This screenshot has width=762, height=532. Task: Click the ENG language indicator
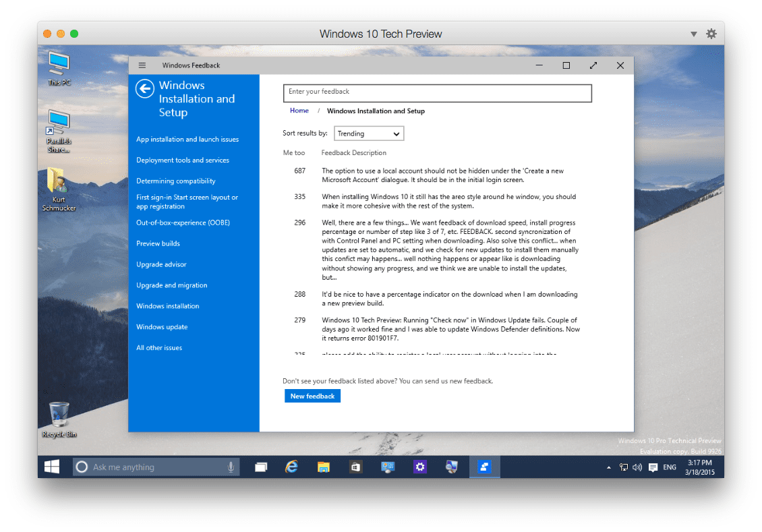click(670, 467)
